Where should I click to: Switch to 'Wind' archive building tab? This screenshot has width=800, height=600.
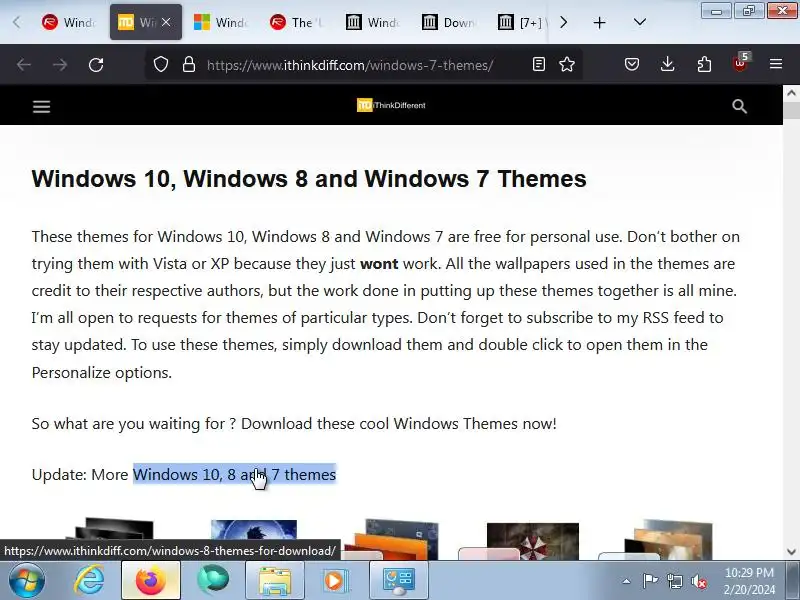[x=373, y=22]
